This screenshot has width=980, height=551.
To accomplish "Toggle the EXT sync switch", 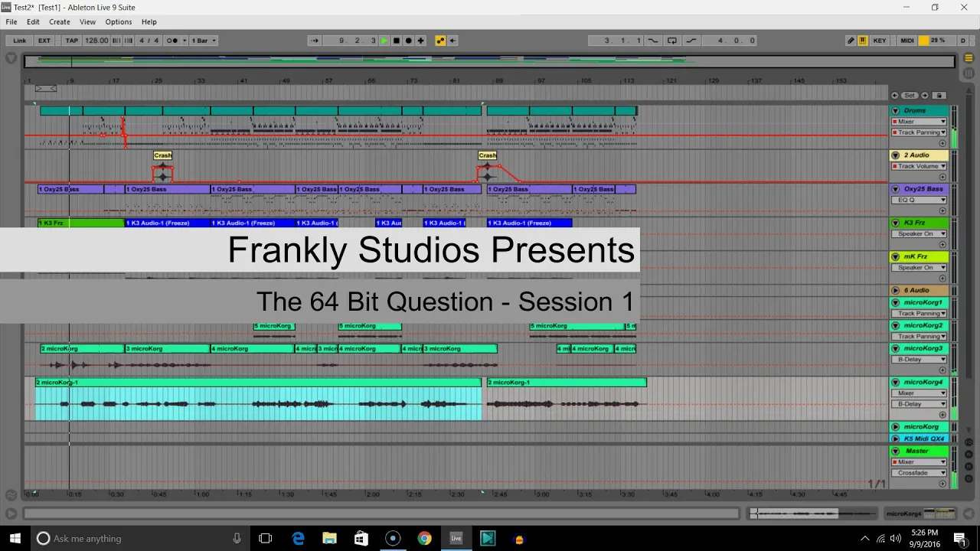I will click(x=44, y=41).
